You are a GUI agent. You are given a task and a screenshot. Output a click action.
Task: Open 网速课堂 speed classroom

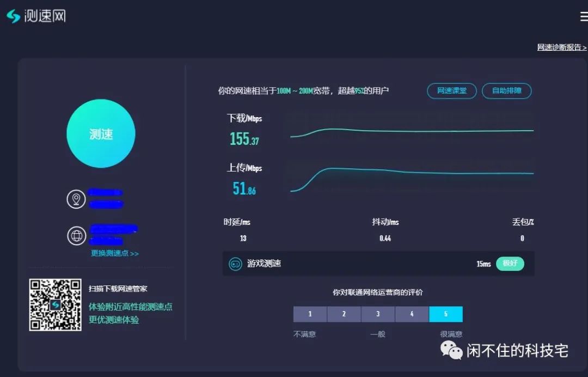pos(451,91)
